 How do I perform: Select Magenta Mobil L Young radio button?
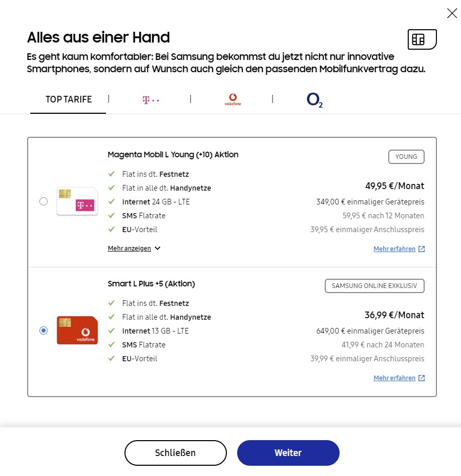(x=44, y=201)
